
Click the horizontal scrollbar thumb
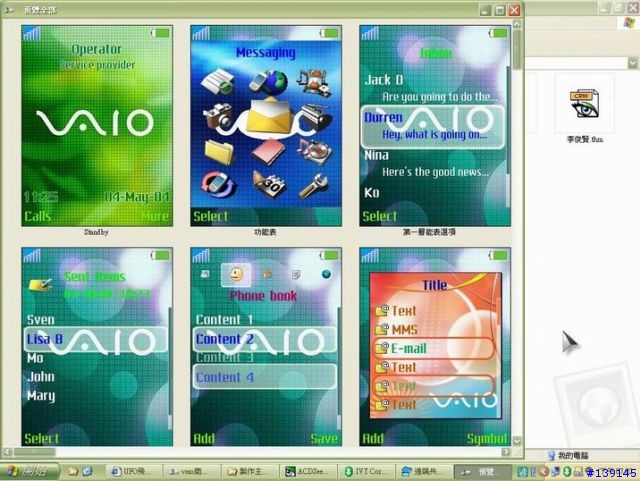34,452
